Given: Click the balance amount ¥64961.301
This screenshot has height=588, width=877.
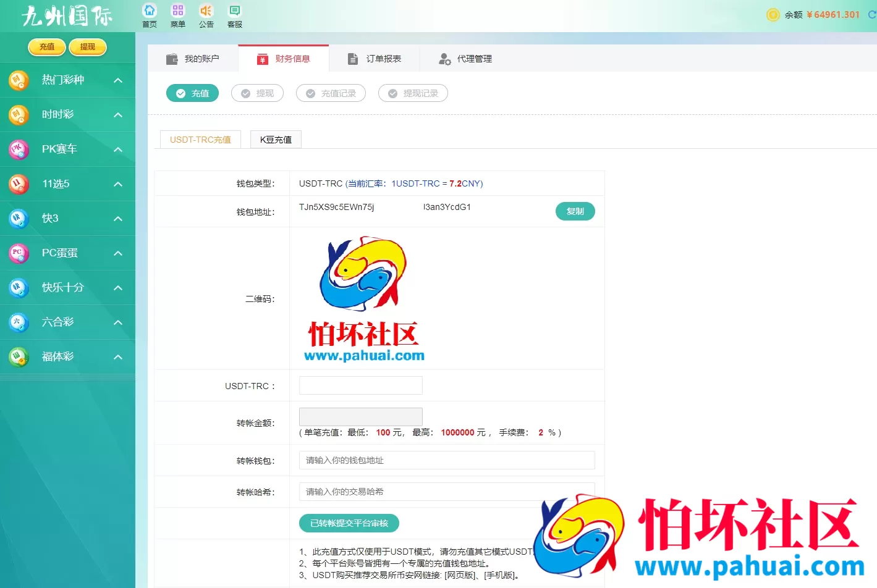Looking at the screenshot, I should [x=833, y=15].
